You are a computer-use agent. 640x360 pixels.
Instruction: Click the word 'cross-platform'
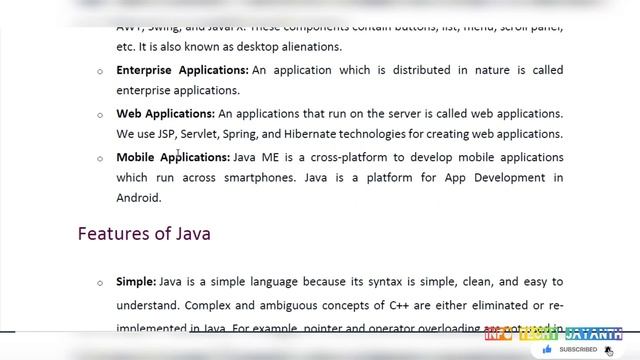[x=349, y=158]
